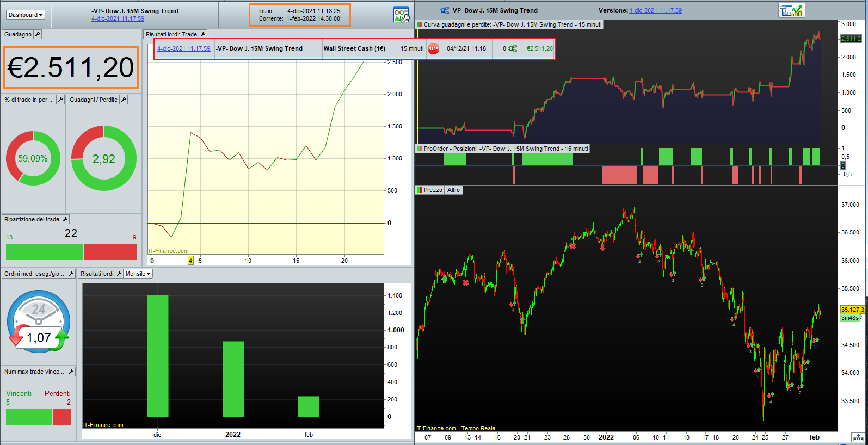Open the version link under the dashboard title
Image resolution: width=868 pixels, height=445 pixels.
118,18
